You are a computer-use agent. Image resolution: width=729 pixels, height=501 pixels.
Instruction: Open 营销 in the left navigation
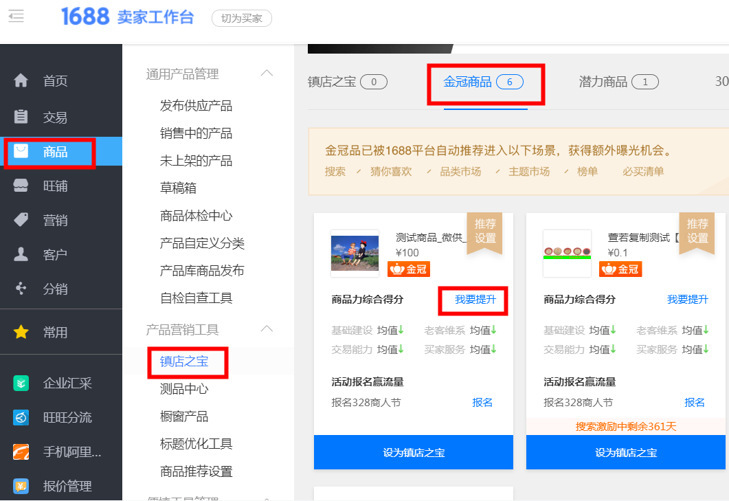point(55,220)
